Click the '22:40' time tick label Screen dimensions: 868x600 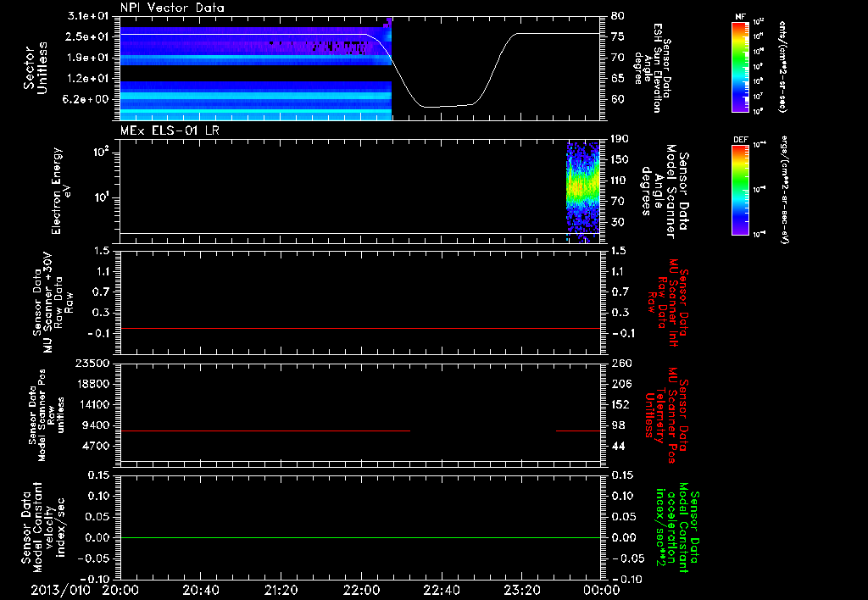click(441, 590)
